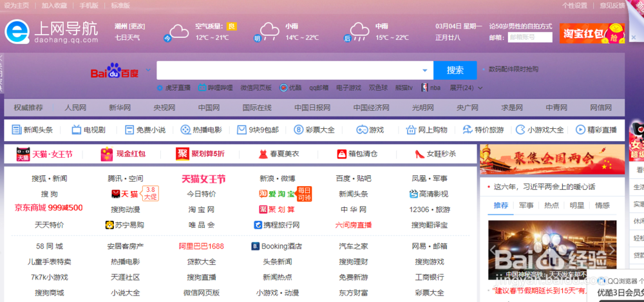
Task: Open the 精彩直播 play icon
Action: click(580, 130)
